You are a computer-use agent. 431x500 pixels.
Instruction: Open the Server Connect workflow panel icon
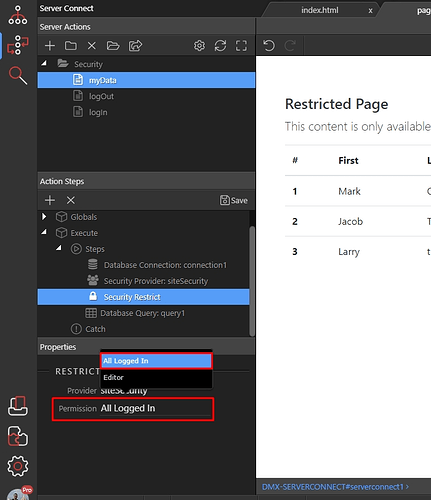[x=18, y=45]
